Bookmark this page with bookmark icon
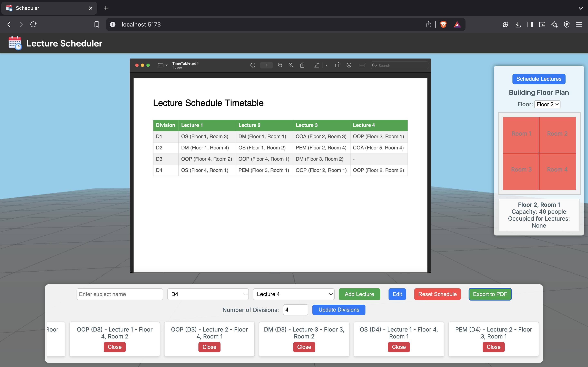The width and height of the screenshot is (588, 367). click(x=97, y=24)
